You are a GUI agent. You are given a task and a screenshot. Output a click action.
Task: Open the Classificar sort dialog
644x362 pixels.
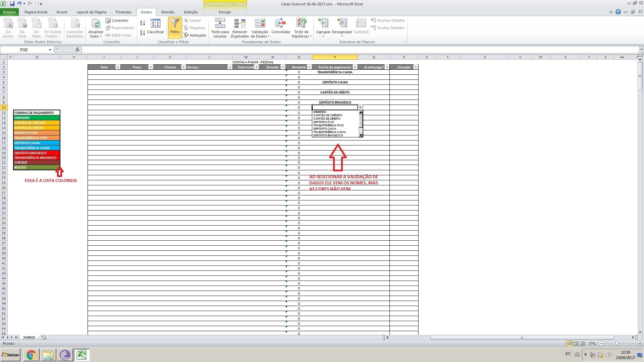pyautogui.click(x=155, y=27)
